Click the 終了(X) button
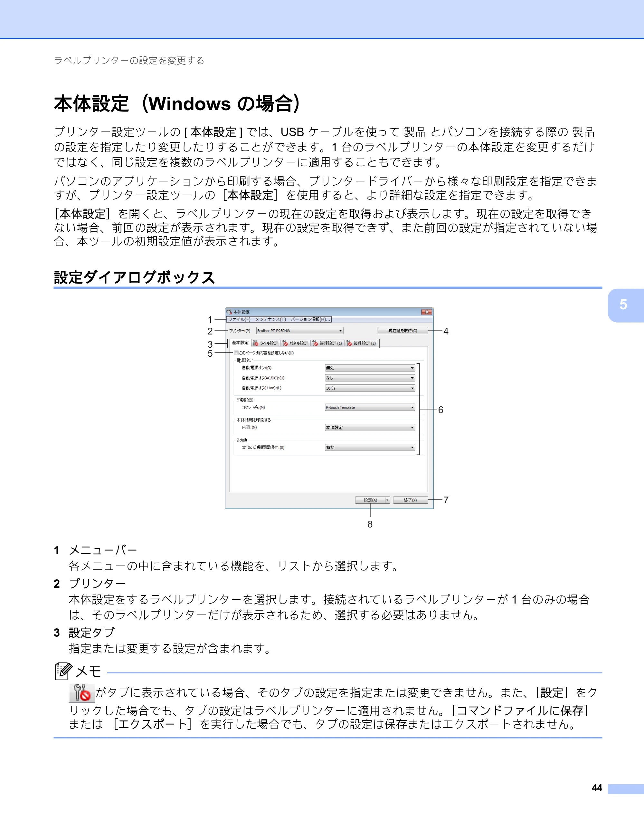The width and height of the screenshot is (644, 832). click(x=410, y=500)
